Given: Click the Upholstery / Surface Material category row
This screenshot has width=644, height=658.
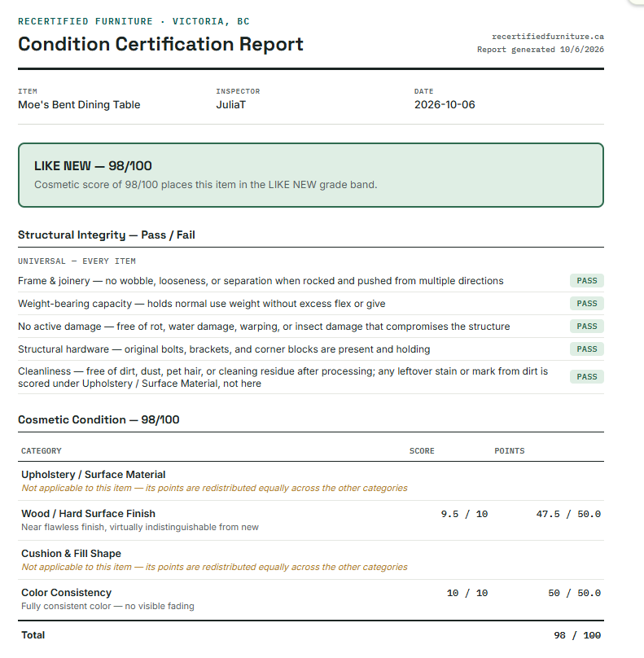Looking at the screenshot, I should click(311, 481).
